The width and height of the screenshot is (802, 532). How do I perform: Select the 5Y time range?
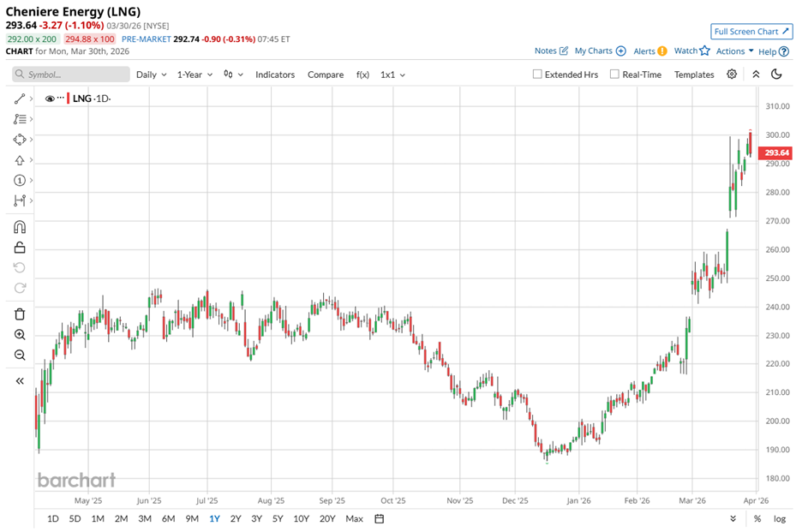tap(278, 518)
